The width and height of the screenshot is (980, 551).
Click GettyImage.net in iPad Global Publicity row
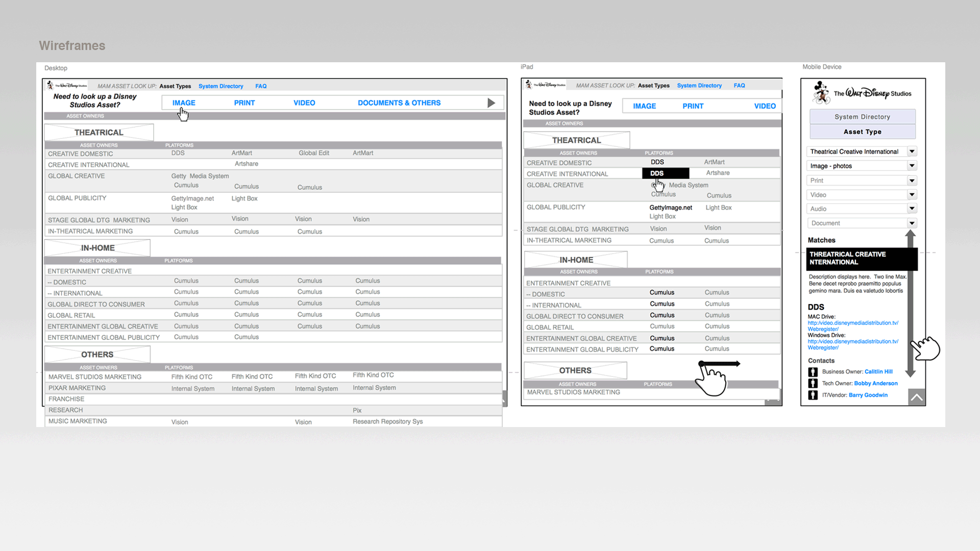(671, 208)
